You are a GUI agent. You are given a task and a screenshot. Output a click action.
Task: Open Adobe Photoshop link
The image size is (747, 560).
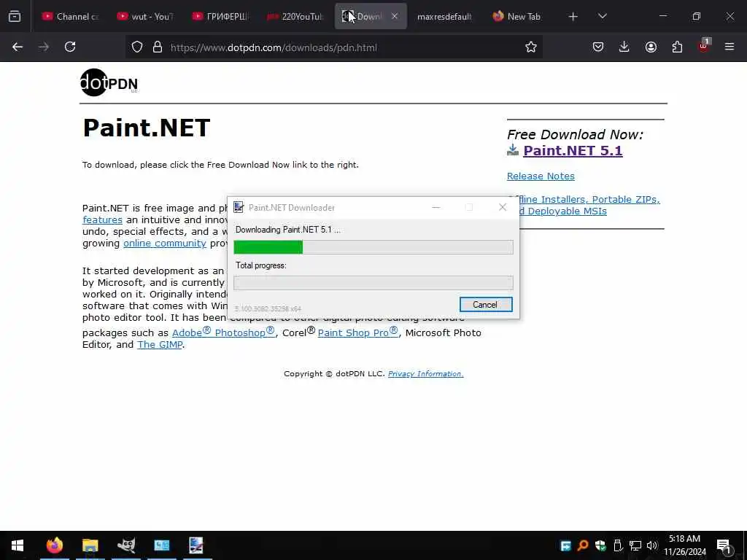click(x=223, y=332)
